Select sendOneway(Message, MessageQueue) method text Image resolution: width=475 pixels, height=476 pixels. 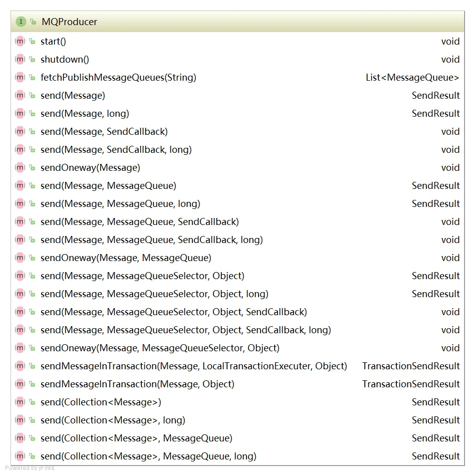tap(126, 258)
